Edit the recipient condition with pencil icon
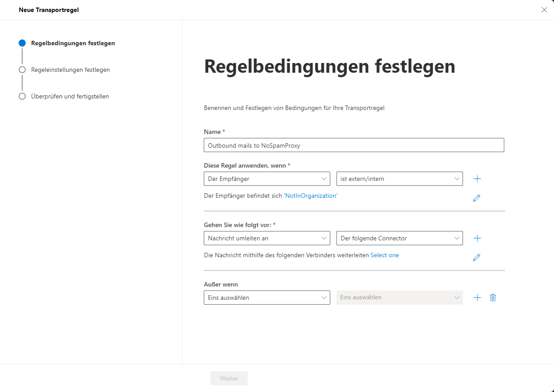Viewport: 554px width, 392px height. [477, 198]
